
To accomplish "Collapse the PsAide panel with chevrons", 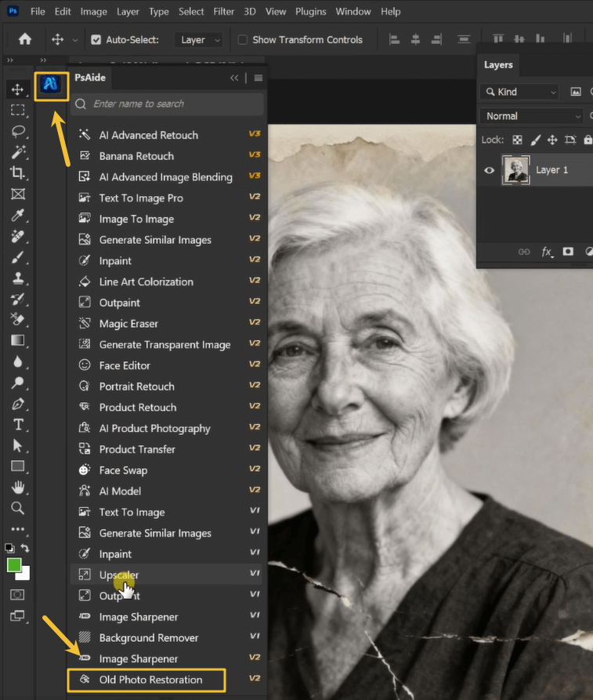I will [234, 78].
